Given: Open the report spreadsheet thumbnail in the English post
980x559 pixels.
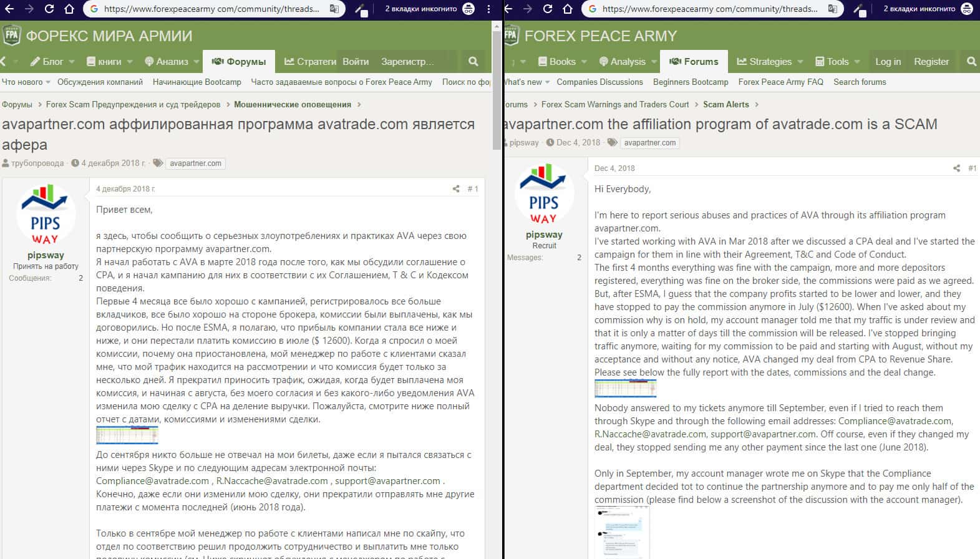Looking at the screenshot, I should [x=626, y=388].
